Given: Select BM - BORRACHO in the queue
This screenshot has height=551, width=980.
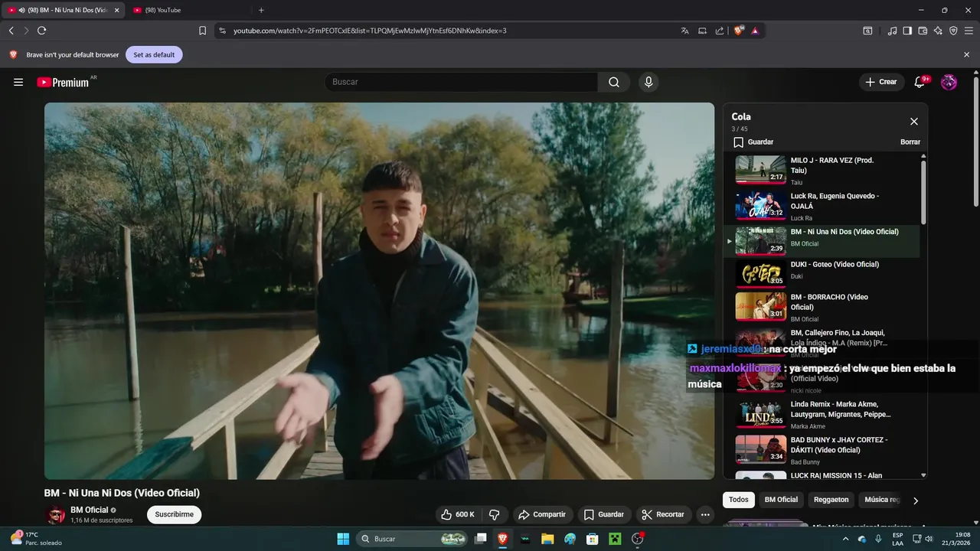Looking at the screenshot, I should tap(822, 307).
